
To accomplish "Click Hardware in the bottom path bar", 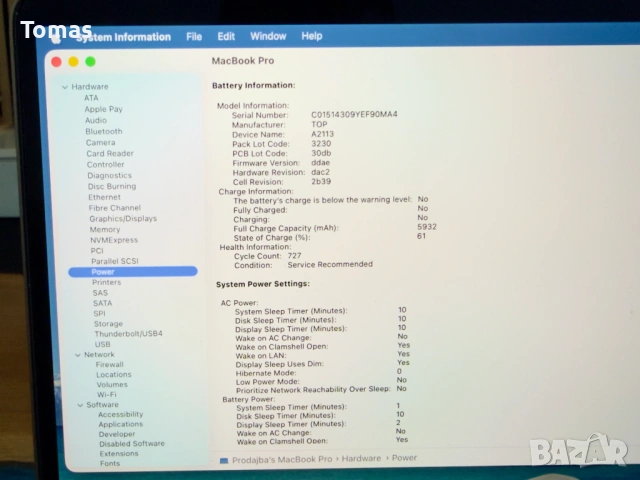I will click(x=361, y=459).
